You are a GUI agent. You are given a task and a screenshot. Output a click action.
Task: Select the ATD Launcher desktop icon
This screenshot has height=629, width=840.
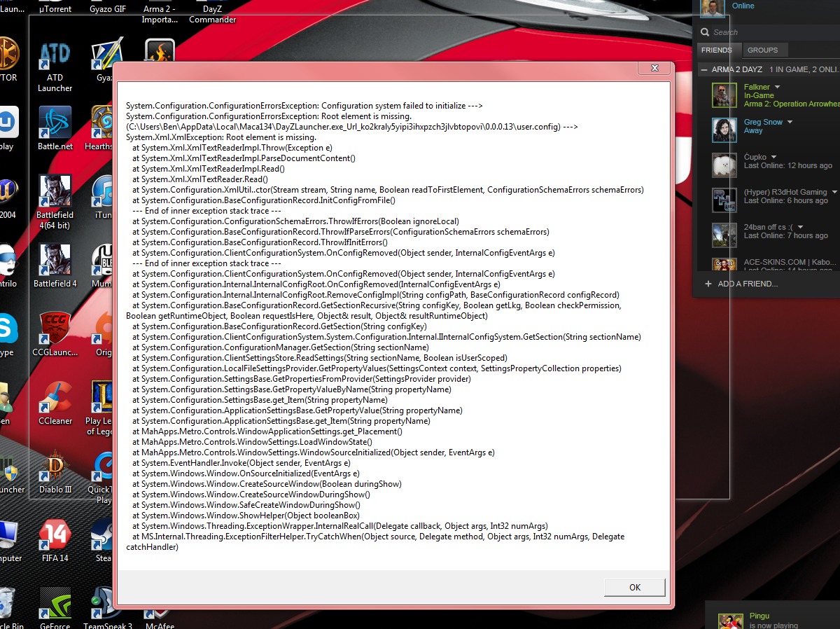[x=55, y=66]
